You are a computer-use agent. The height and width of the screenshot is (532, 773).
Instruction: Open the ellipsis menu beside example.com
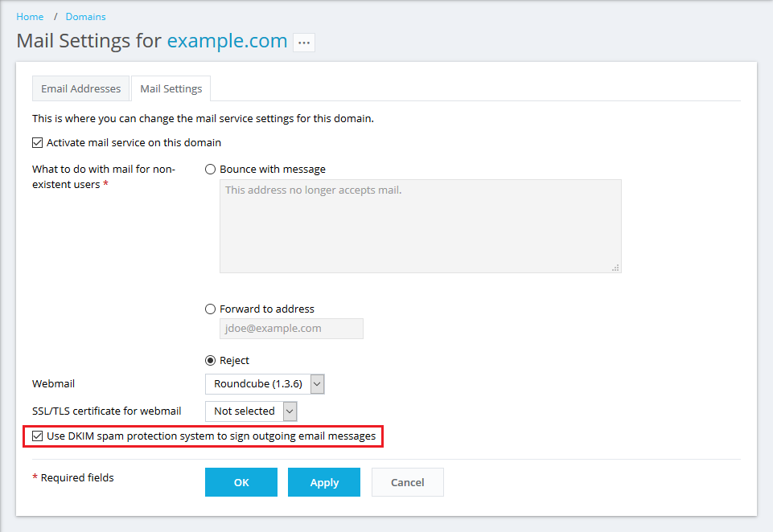[303, 43]
